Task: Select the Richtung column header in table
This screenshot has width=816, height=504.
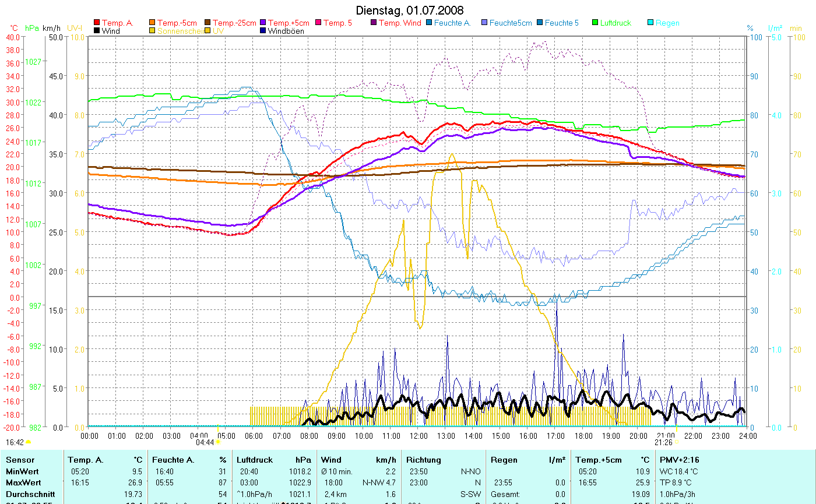Action: coord(424,460)
